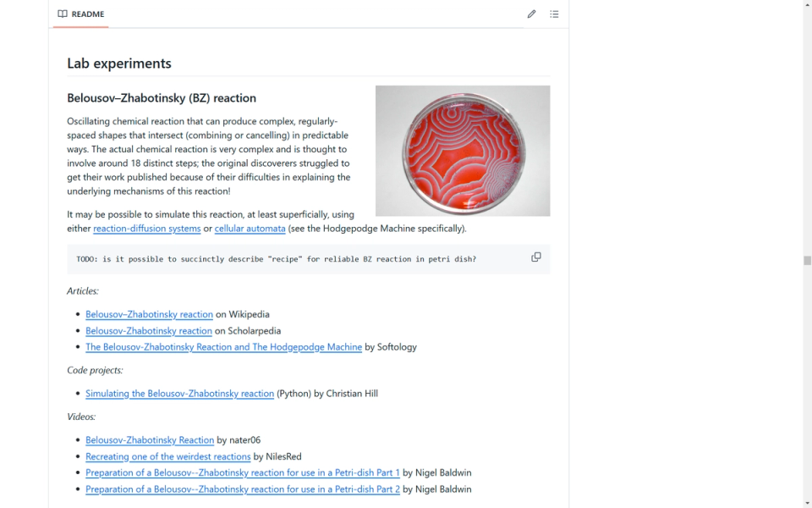Open Belousov–Zhabotinsky reaction on Wikipedia
The image size is (812, 508).
(149, 314)
